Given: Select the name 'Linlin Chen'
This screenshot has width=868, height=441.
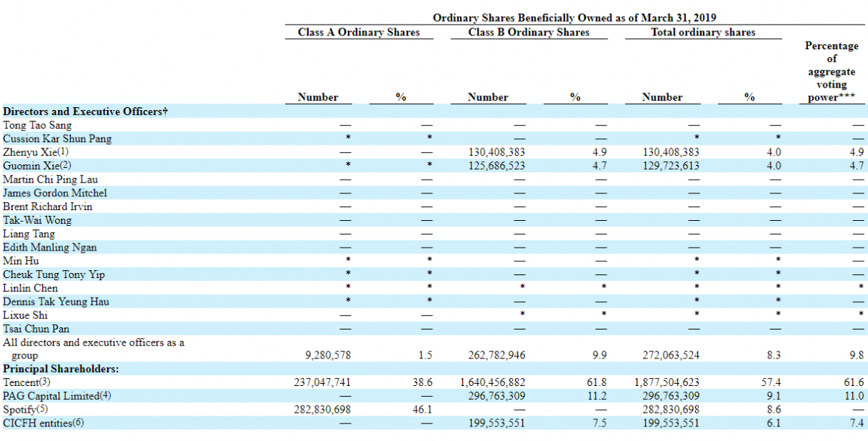Looking at the screenshot, I should pos(31,288).
